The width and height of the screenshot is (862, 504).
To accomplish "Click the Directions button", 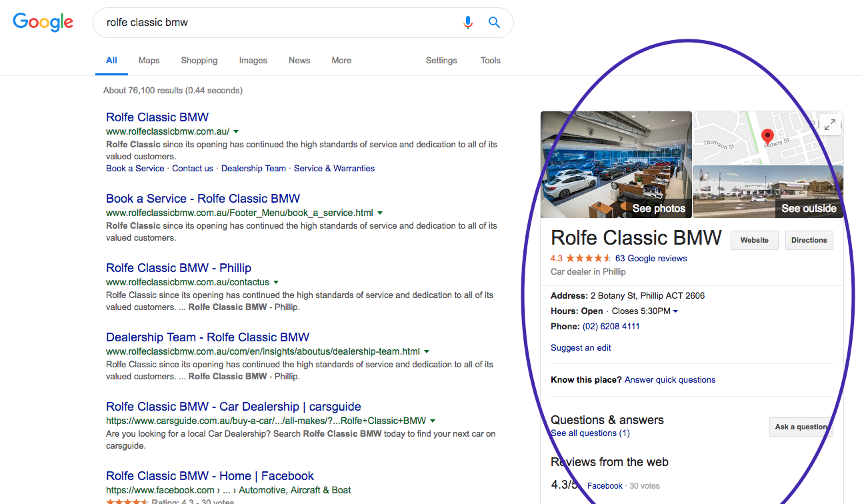I will (x=809, y=240).
